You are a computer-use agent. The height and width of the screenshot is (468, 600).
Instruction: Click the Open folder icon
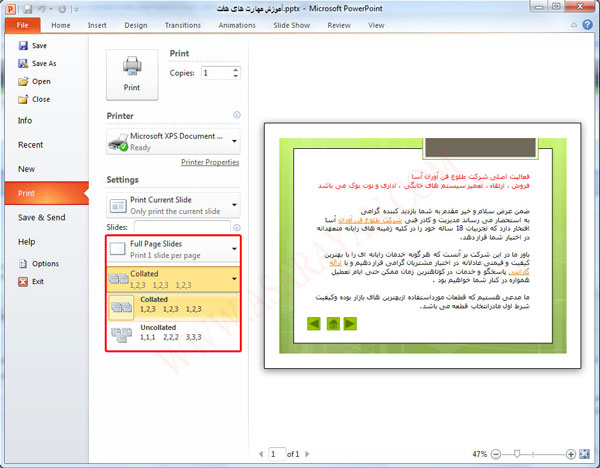[x=23, y=81]
